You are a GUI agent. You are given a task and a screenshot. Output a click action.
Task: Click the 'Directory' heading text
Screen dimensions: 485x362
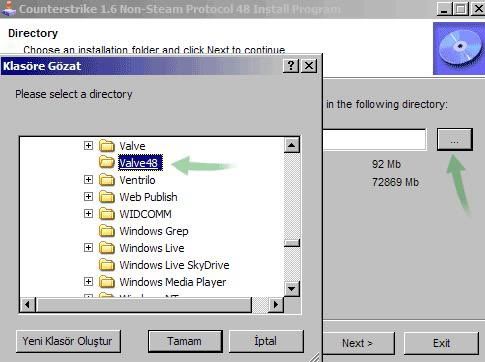[33, 33]
